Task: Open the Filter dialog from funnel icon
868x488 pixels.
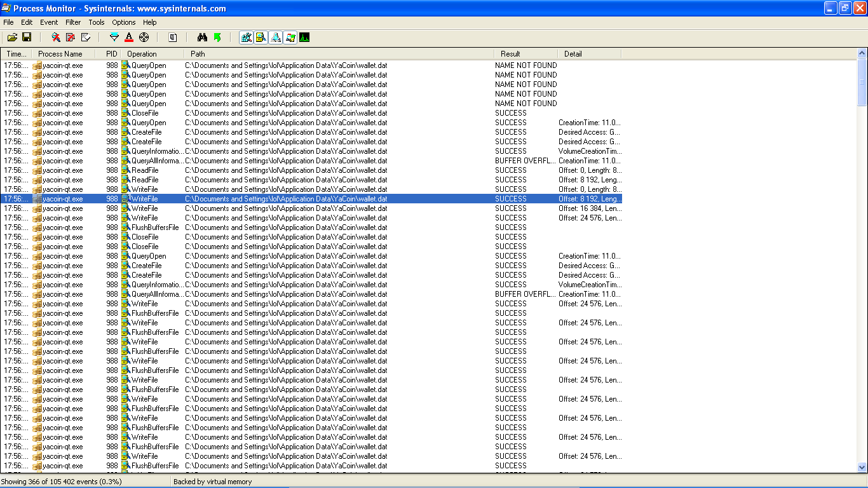Action: point(114,37)
